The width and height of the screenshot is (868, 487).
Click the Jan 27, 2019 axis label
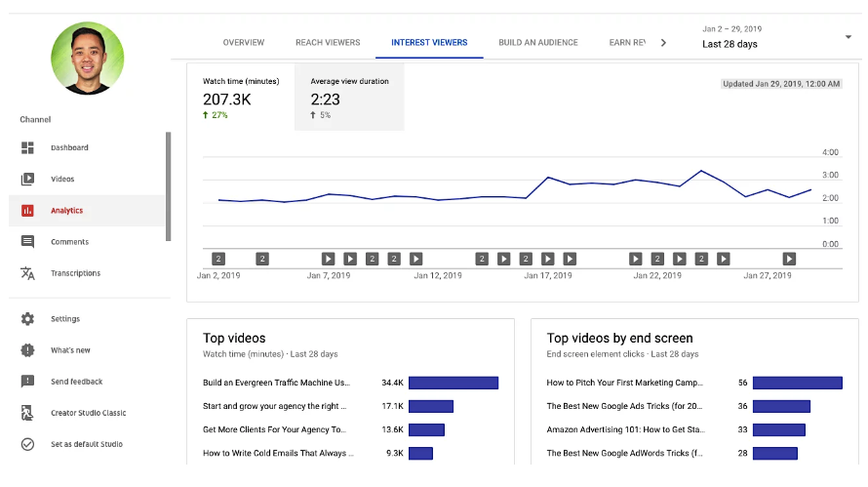(768, 275)
